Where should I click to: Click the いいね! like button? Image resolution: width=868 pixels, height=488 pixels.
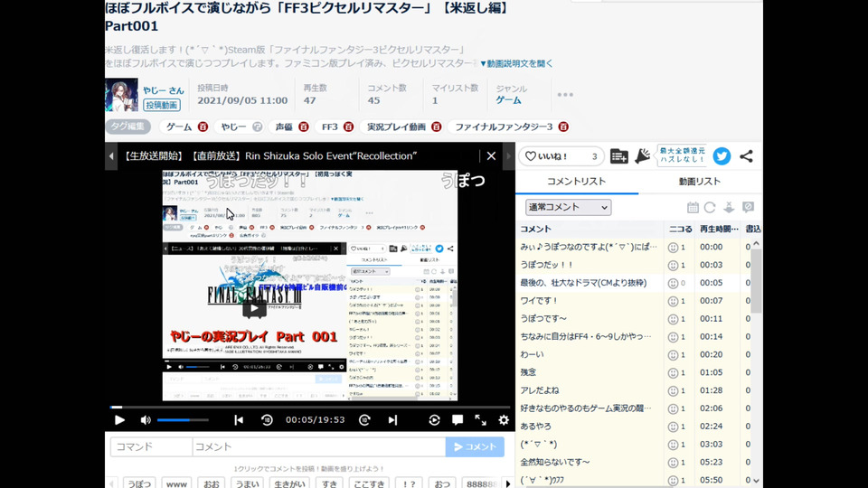pos(561,156)
